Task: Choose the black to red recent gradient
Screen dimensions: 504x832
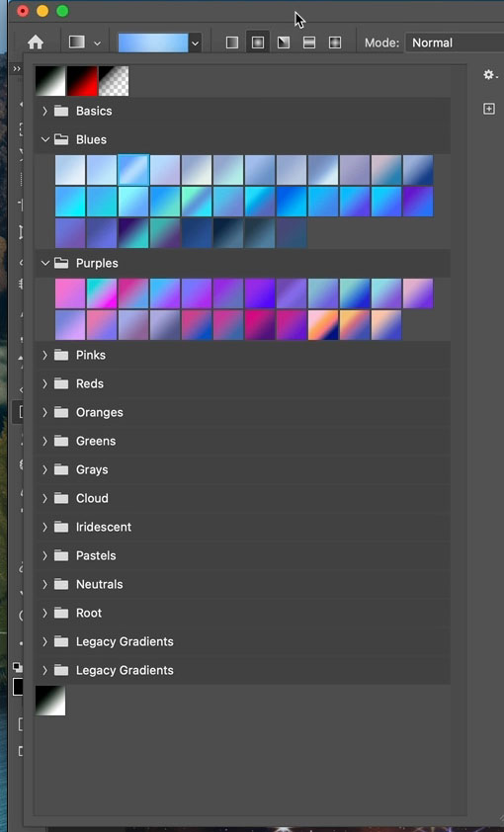Action: [x=82, y=81]
